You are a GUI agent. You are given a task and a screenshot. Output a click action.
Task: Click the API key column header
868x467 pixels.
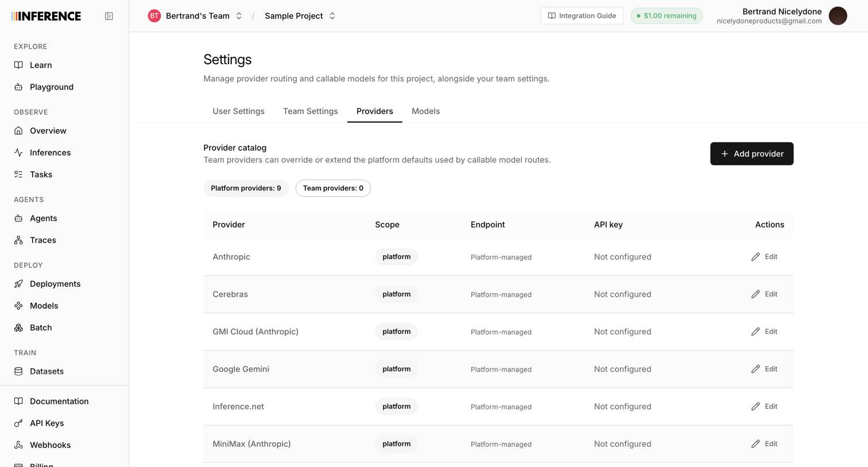608,224
